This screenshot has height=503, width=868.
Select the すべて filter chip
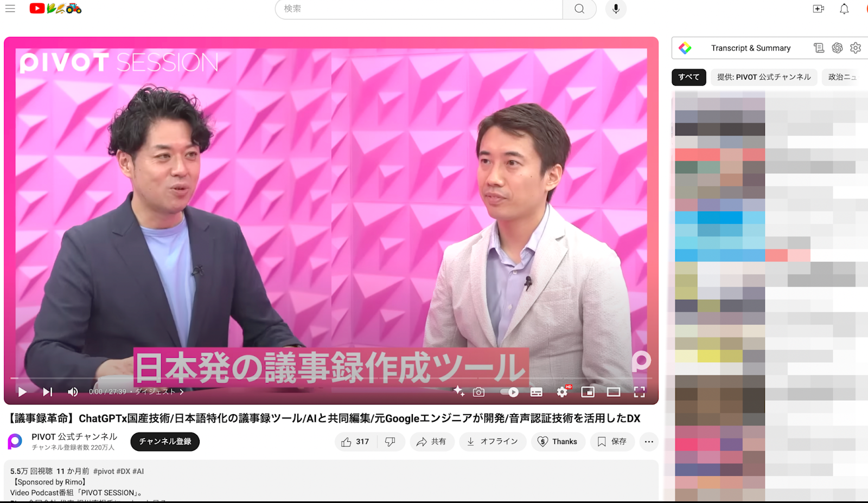688,77
